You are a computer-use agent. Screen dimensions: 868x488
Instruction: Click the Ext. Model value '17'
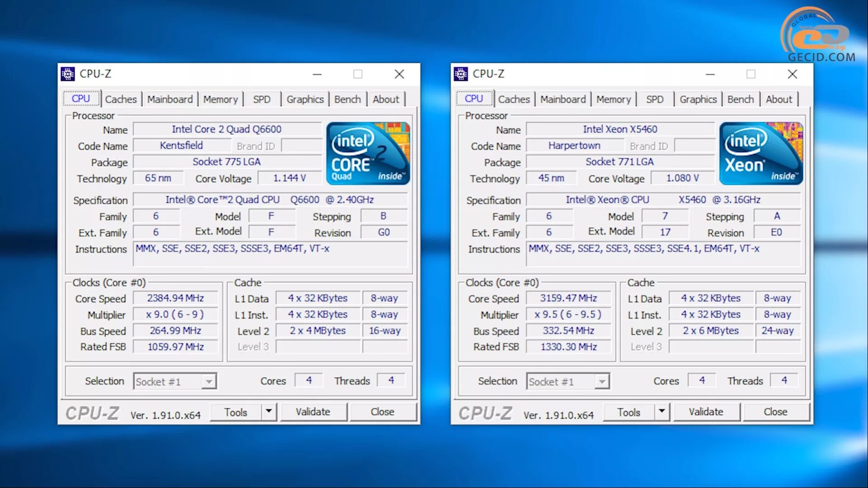[665, 232]
